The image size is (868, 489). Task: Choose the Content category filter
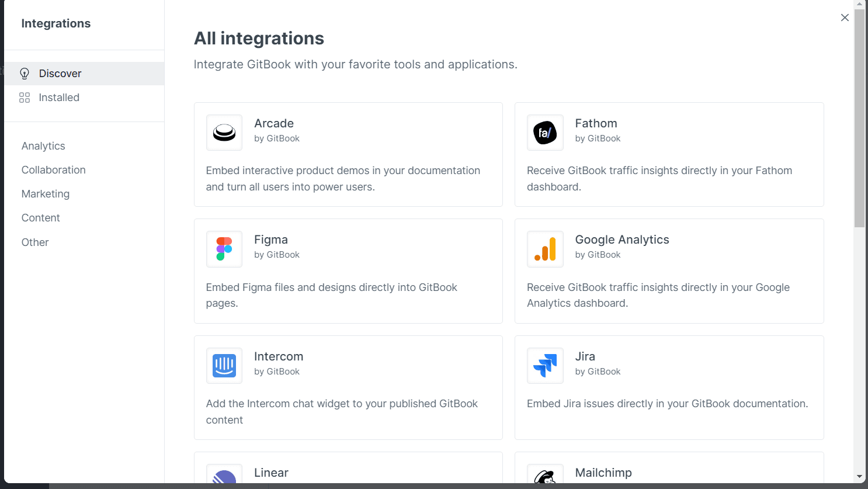[x=40, y=217]
